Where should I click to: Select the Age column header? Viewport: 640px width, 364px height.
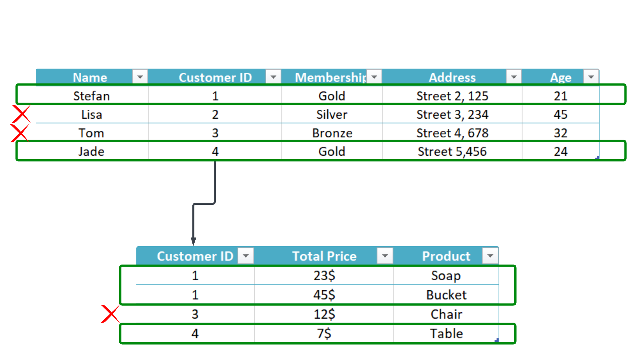pyautogui.click(x=561, y=77)
